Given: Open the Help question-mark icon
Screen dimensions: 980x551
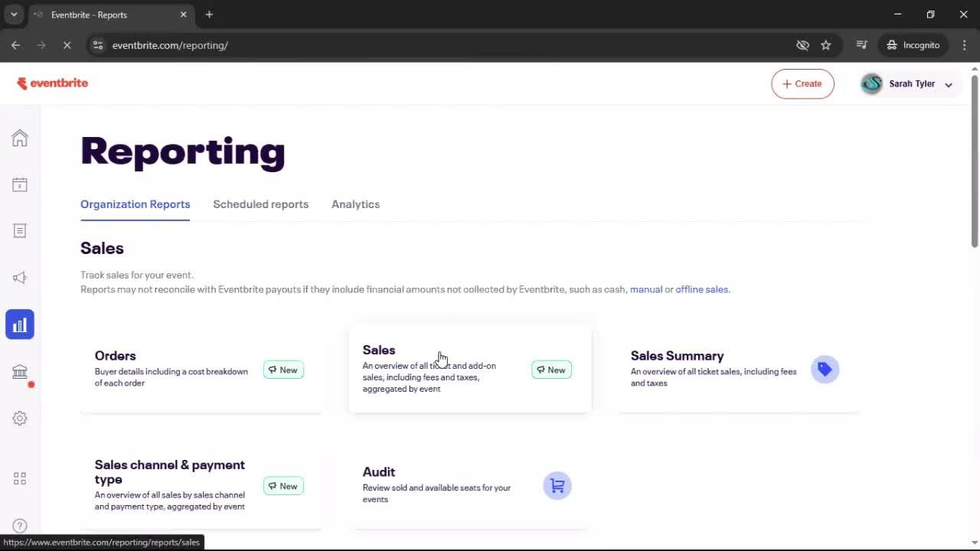Looking at the screenshot, I should [x=19, y=526].
